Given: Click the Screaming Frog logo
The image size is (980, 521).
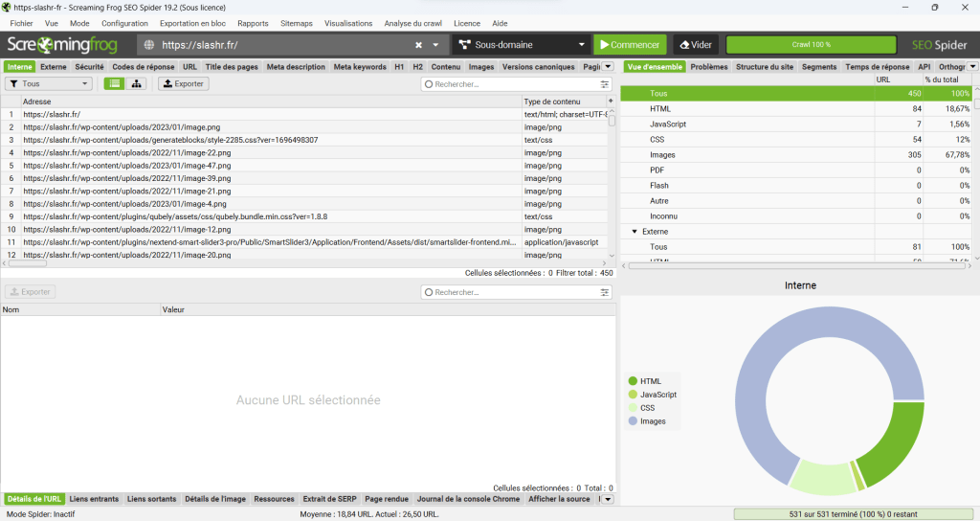Looking at the screenshot, I should tap(65, 45).
